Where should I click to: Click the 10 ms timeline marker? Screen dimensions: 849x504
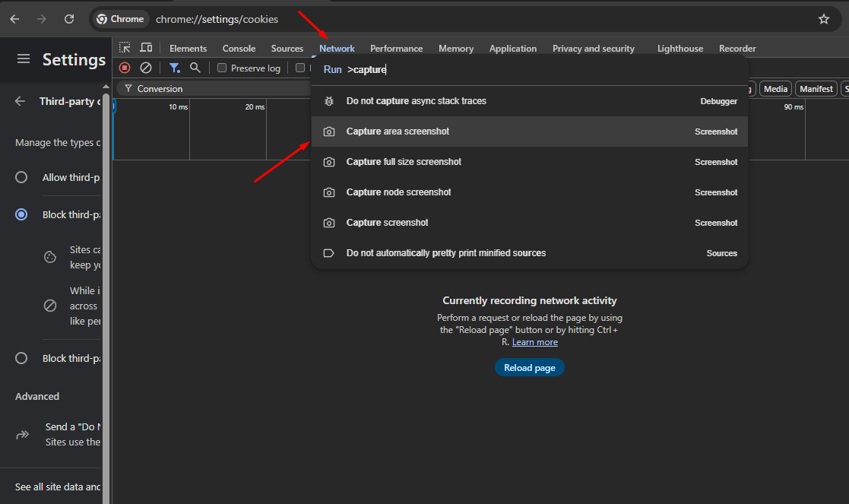click(178, 106)
